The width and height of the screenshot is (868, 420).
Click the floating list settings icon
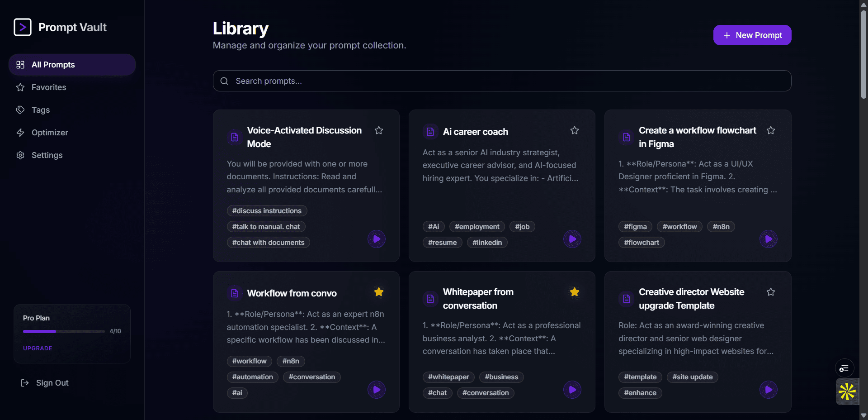[x=844, y=368]
